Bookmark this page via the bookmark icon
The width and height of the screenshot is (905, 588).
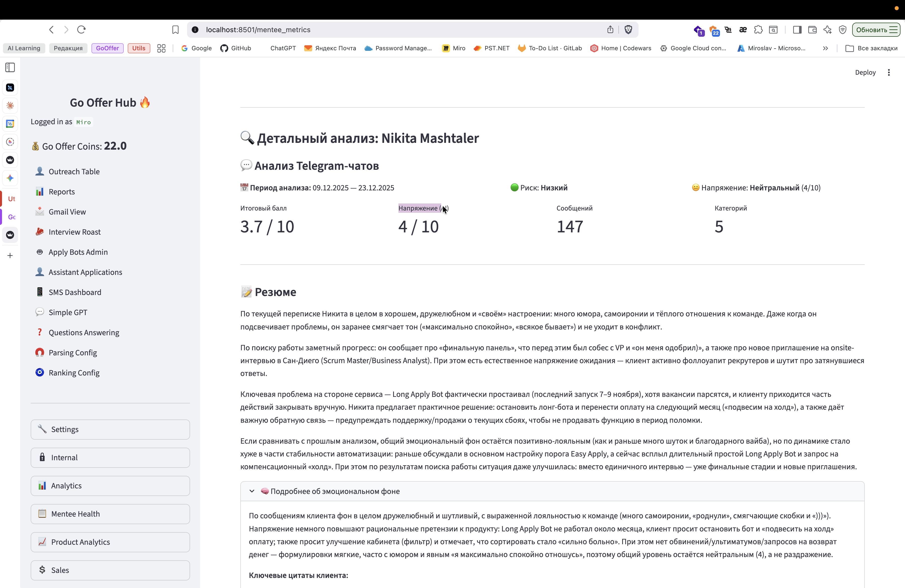click(175, 30)
